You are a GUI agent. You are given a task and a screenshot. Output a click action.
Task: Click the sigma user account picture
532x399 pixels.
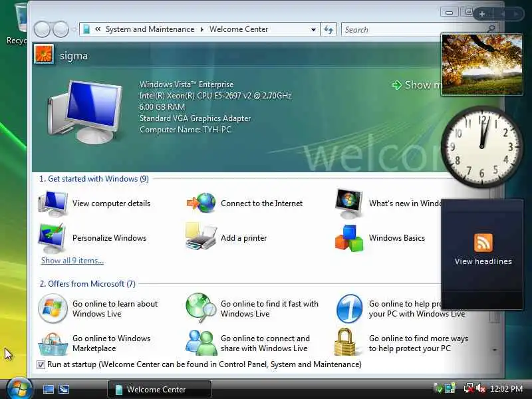pos(44,55)
